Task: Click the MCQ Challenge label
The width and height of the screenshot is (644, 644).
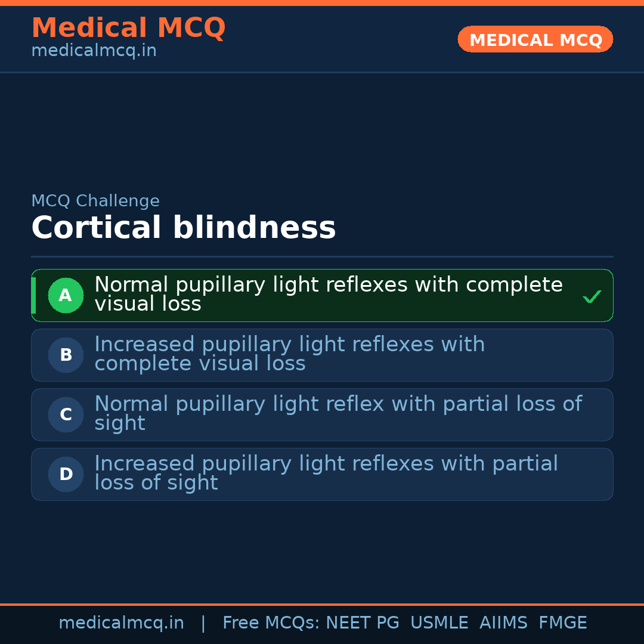Action: [95, 201]
